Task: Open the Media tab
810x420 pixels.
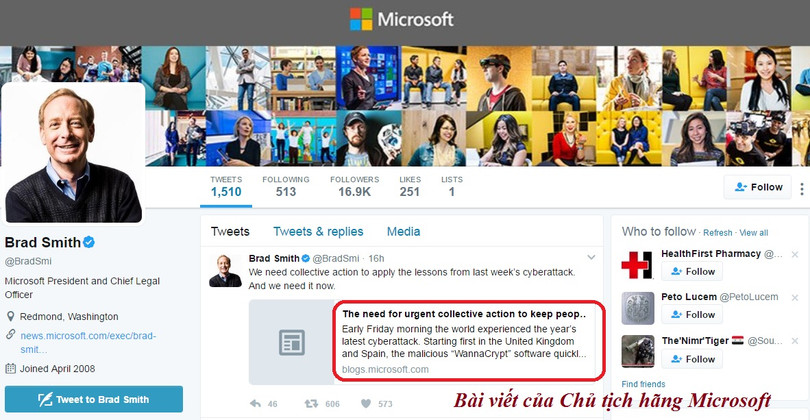Action: pos(403,231)
